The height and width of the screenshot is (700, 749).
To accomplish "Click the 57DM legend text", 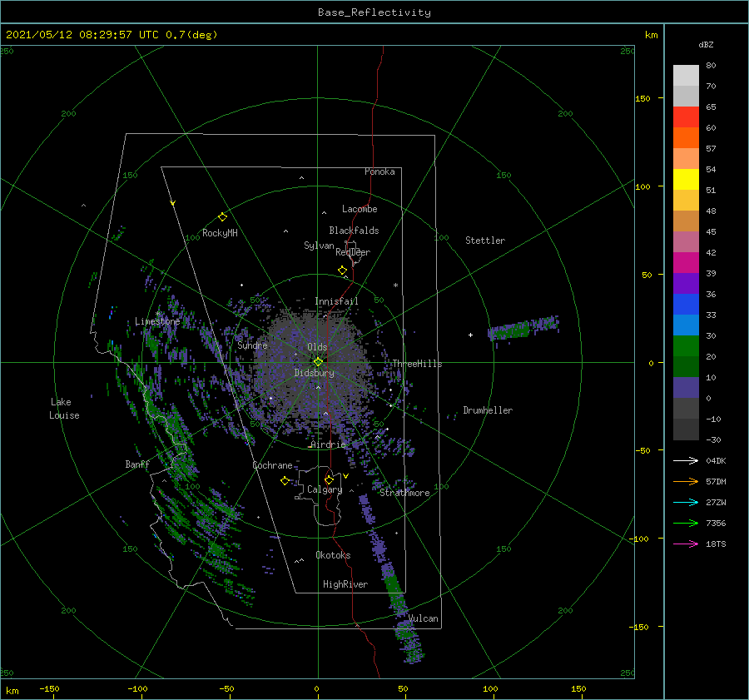I will click(x=716, y=482).
